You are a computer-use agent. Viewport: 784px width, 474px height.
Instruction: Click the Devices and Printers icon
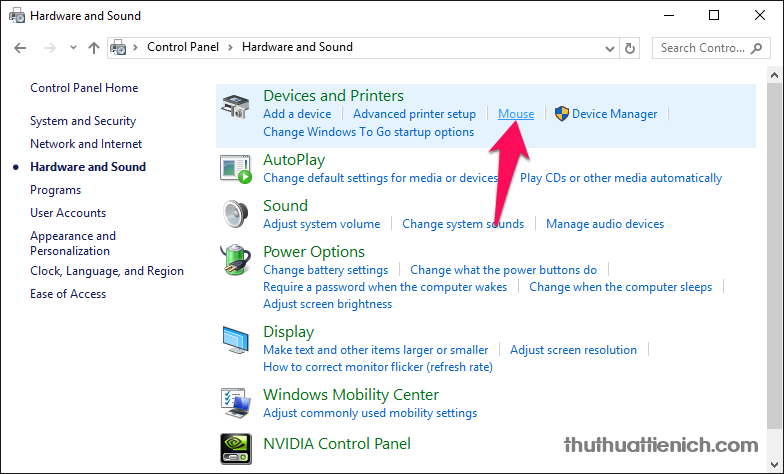(236, 110)
